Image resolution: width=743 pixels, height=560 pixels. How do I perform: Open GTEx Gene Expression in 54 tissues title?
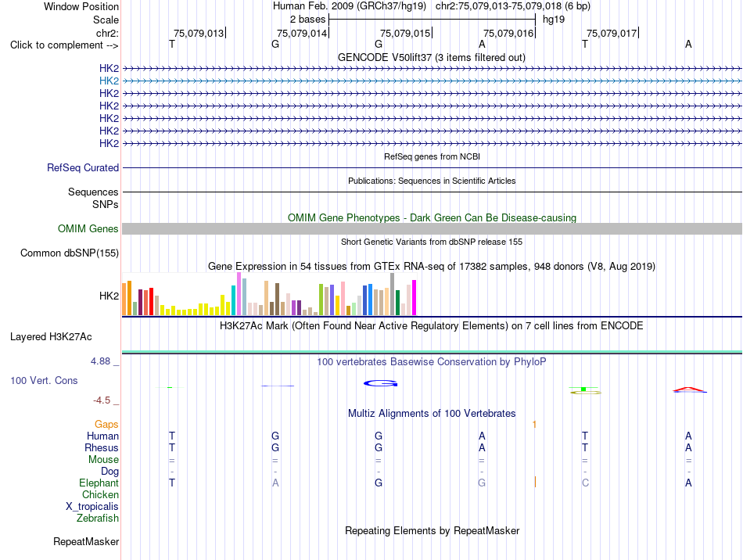coord(432,266)
